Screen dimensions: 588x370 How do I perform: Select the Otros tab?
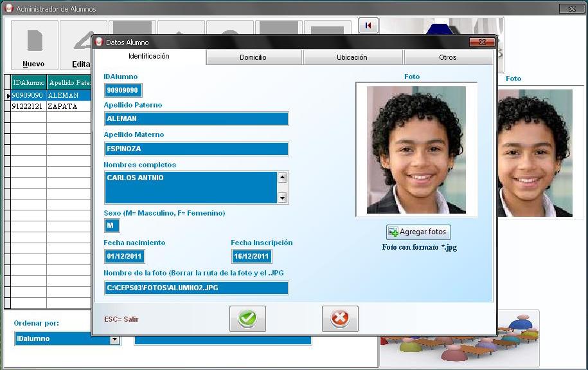(447, 57)
